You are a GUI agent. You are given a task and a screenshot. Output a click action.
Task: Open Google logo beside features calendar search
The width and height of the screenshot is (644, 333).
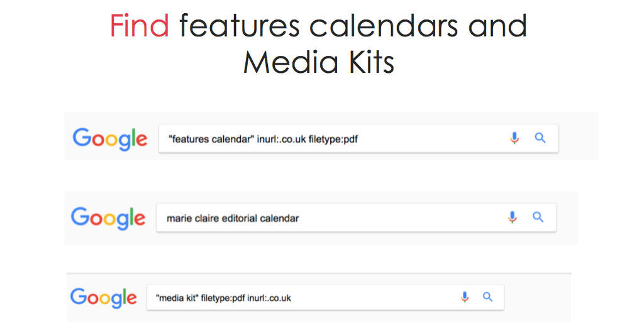[110, 139]
